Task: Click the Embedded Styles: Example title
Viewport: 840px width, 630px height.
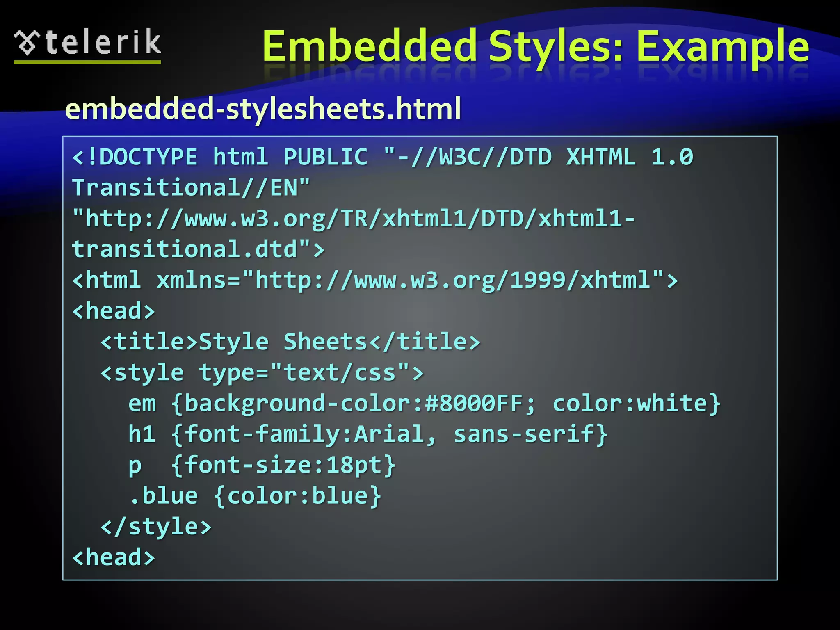Action: coord(536,46)
